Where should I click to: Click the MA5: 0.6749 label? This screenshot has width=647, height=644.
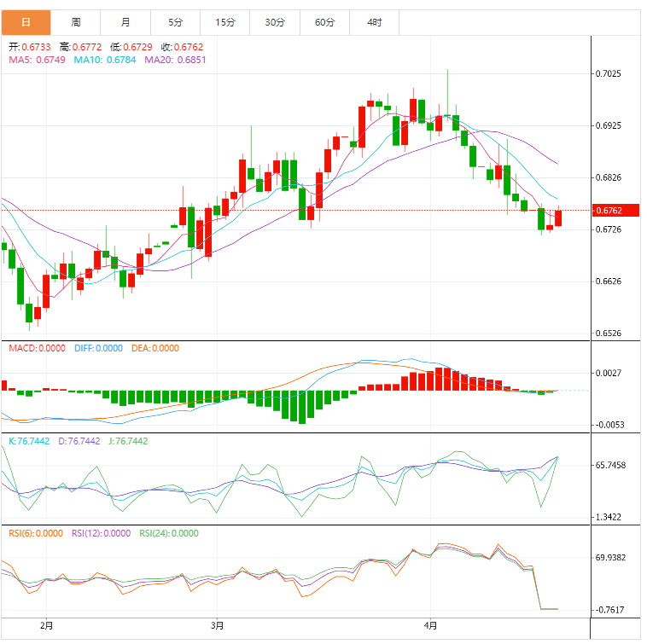point(38,60)
